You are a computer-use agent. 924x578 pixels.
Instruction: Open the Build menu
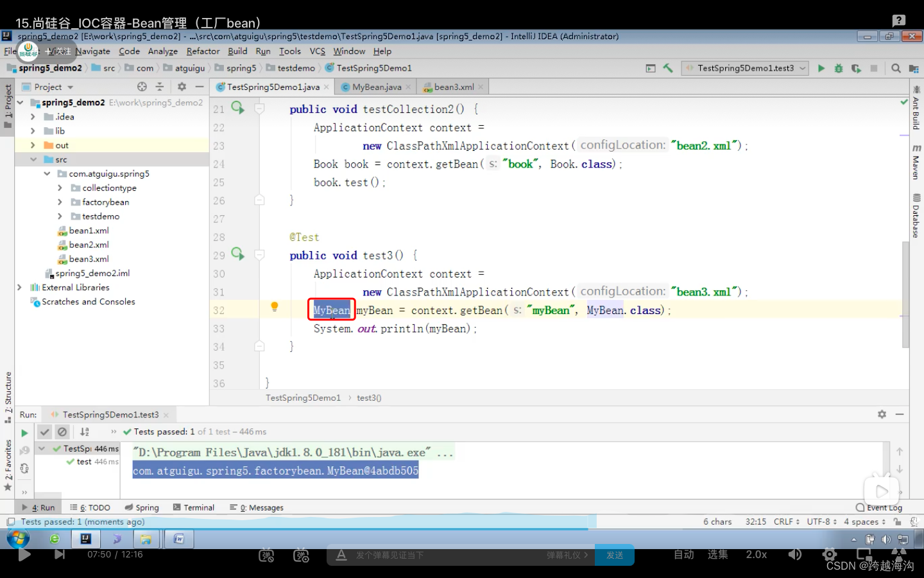(x=237, y=51)
